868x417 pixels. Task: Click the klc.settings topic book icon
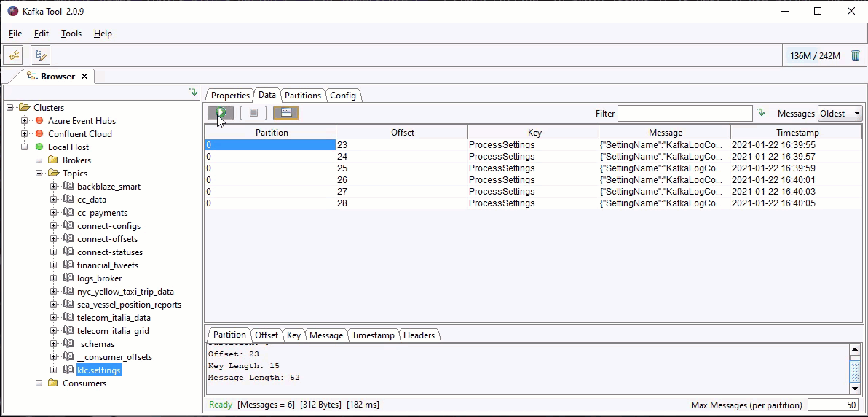point(68,370)
